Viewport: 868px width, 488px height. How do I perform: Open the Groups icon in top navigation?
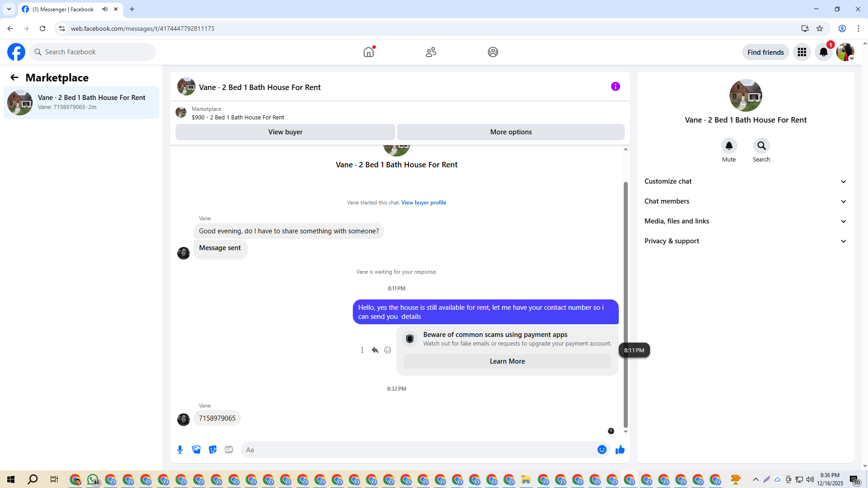point(493,52)
